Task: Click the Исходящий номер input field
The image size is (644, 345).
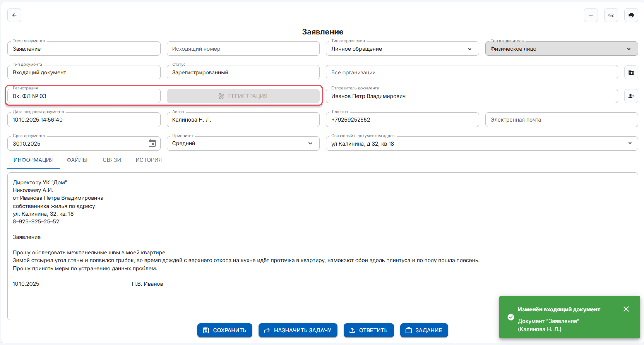Action: click(243, 49)
